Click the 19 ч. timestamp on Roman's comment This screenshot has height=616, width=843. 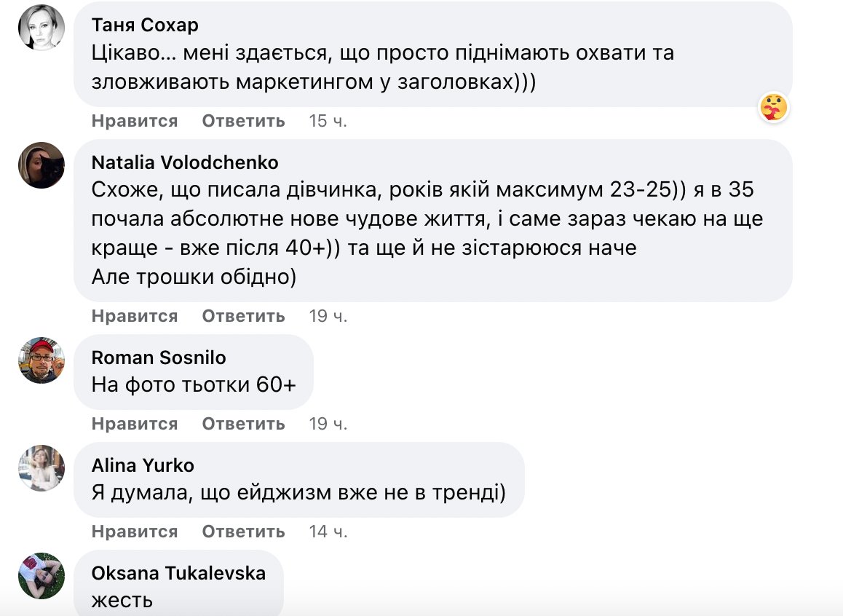click(x=328, y=423)
